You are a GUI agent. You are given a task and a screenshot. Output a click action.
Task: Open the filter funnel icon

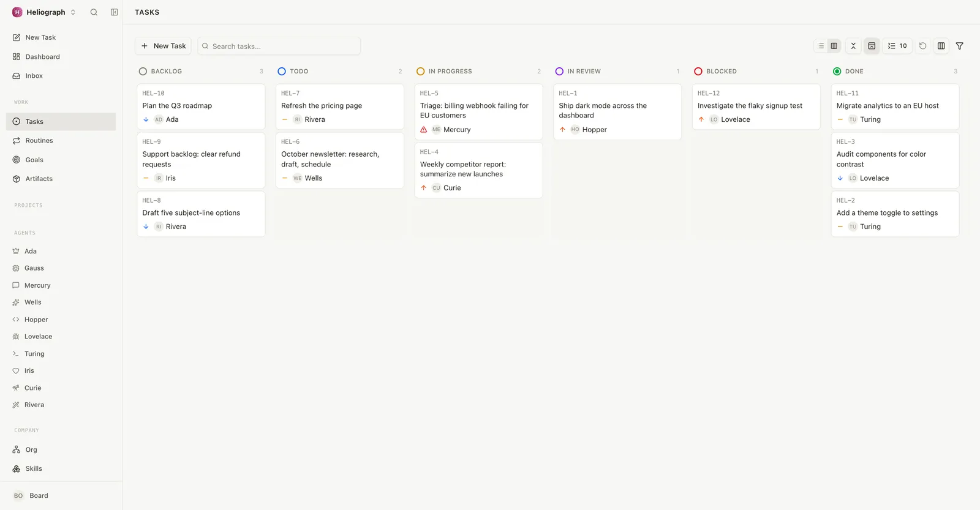960,46
